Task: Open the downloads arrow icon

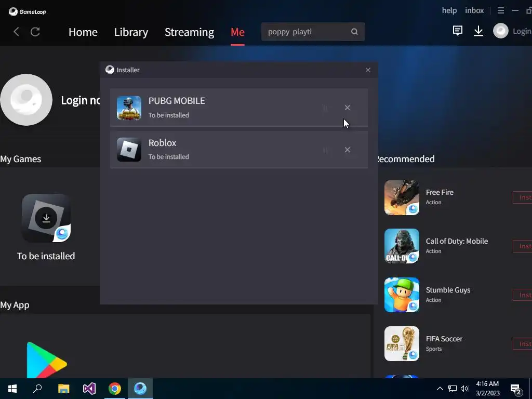Action: click(x=478, y=31)
